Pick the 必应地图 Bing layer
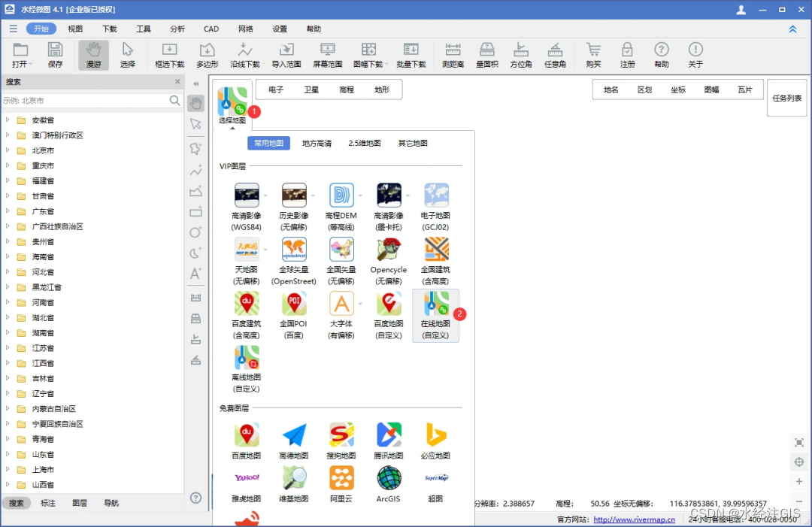Viewport: 812px width, 527px height. [435, 441]
